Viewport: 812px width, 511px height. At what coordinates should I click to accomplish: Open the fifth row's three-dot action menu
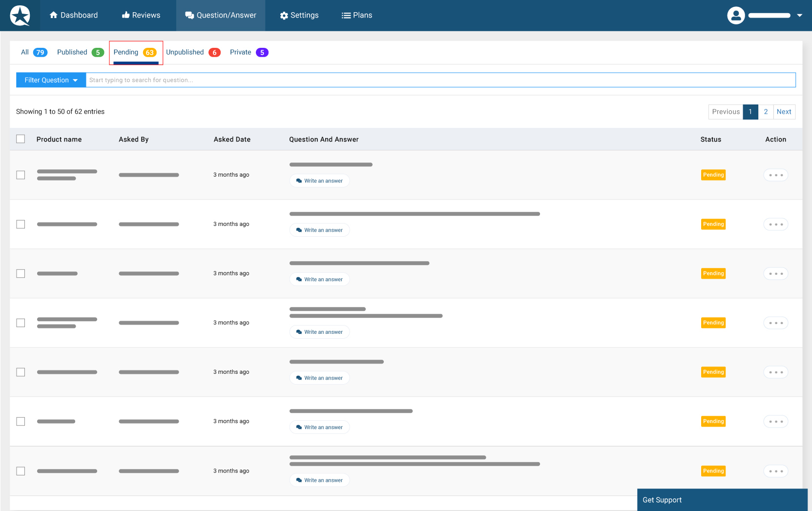pyautogui.click(x=776, y=372)
